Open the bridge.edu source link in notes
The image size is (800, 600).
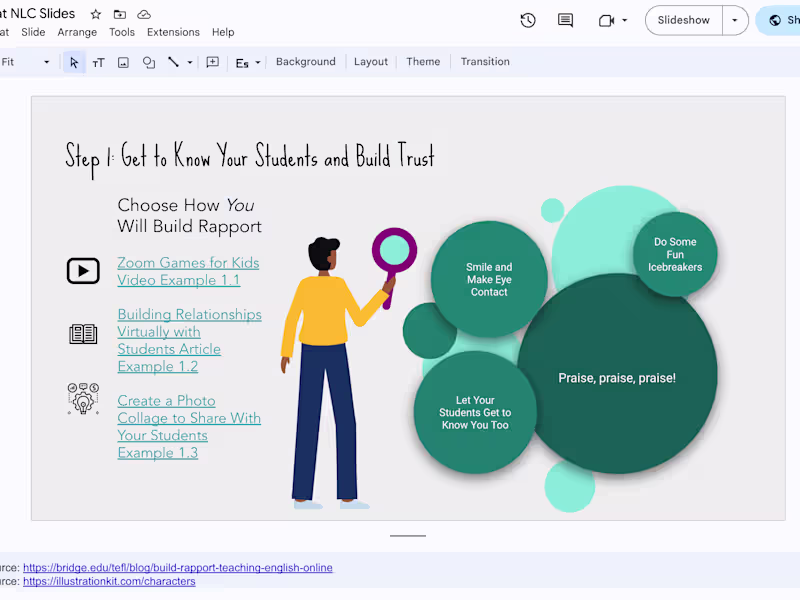pyautogui.click(x=178, y=567)
